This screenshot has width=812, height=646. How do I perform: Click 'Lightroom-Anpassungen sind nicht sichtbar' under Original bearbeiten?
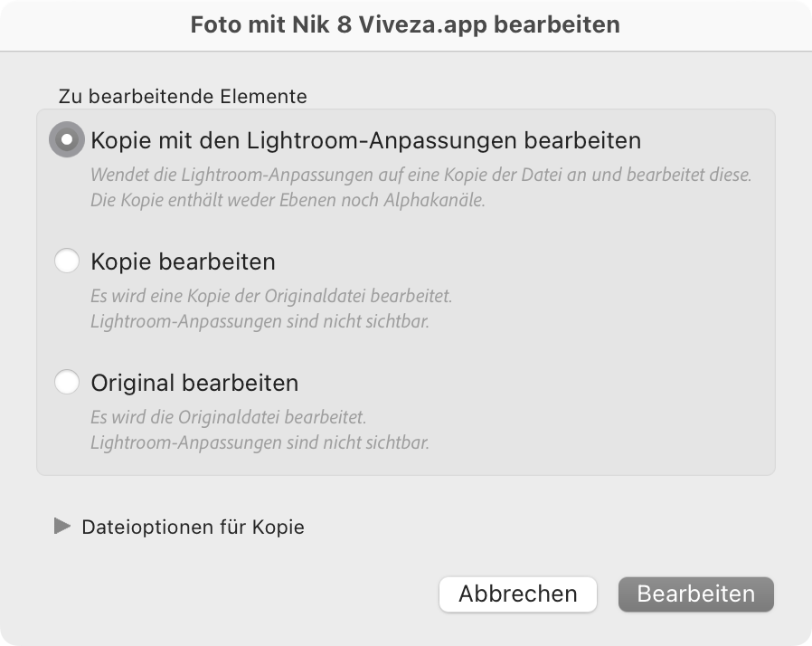tap(260, 442)
